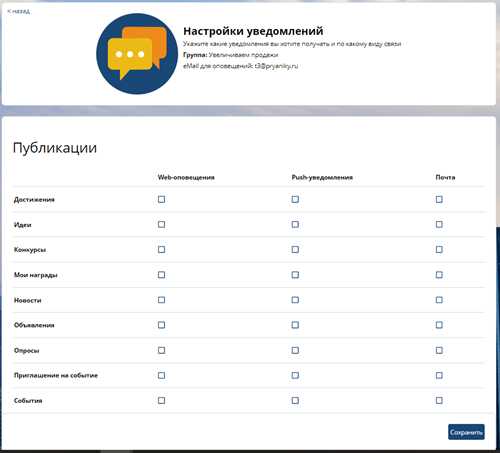Screen dimensions: 500x453
Task: Click the 'Публикации' section heading
Action: pyautogui.click(x=55, y=148)
